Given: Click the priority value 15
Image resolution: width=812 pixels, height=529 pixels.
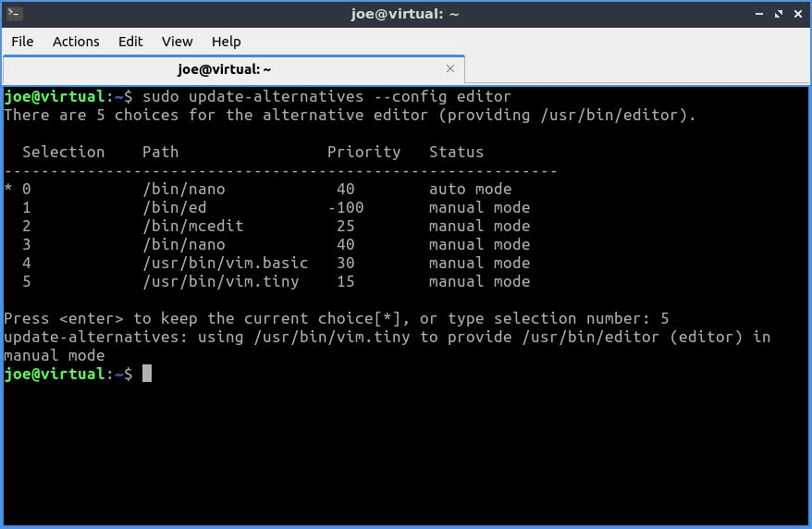Looking at the screenshot, I should 345,281.
